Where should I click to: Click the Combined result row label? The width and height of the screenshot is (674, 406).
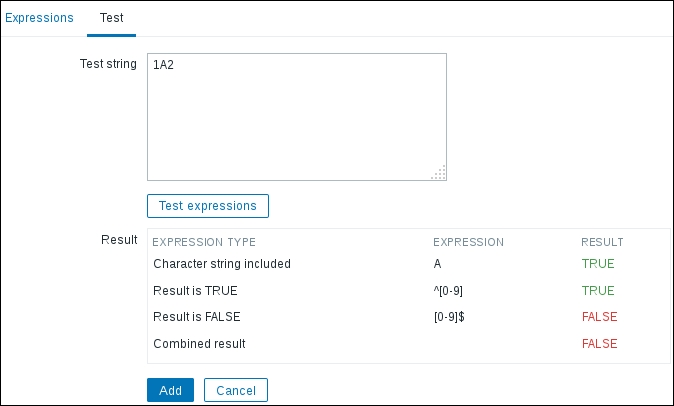[200, 343]
